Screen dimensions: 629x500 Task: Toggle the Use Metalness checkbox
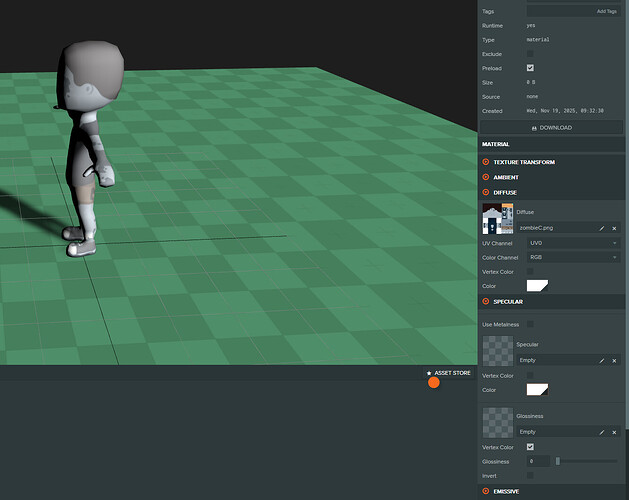pyautogui.click(x=530, y=324)
